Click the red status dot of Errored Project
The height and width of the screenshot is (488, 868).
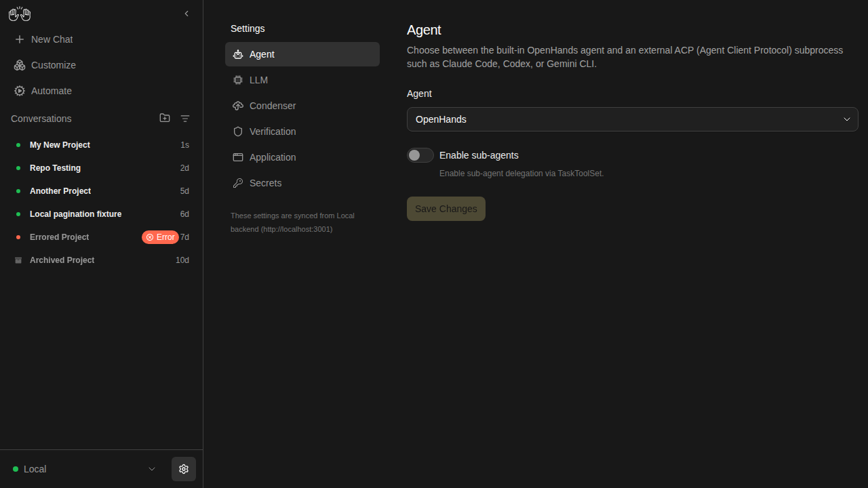pyautogui.click(x=18, y=237)
